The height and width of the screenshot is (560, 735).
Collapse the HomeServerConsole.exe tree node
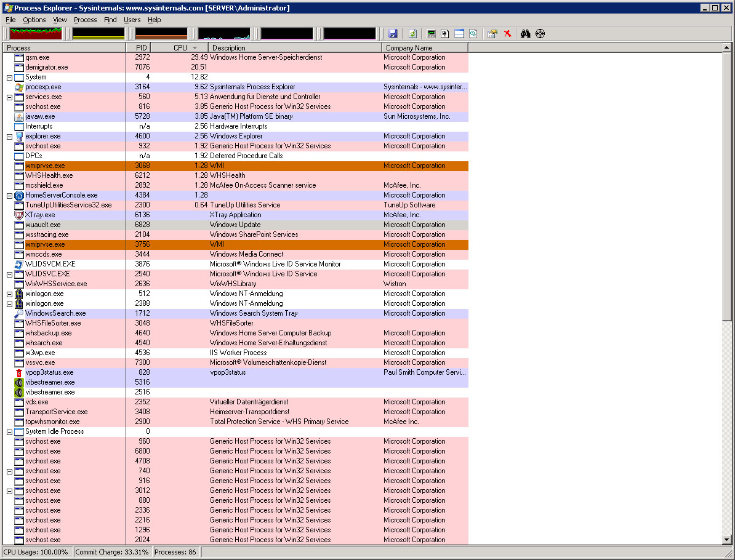point(9,196)
